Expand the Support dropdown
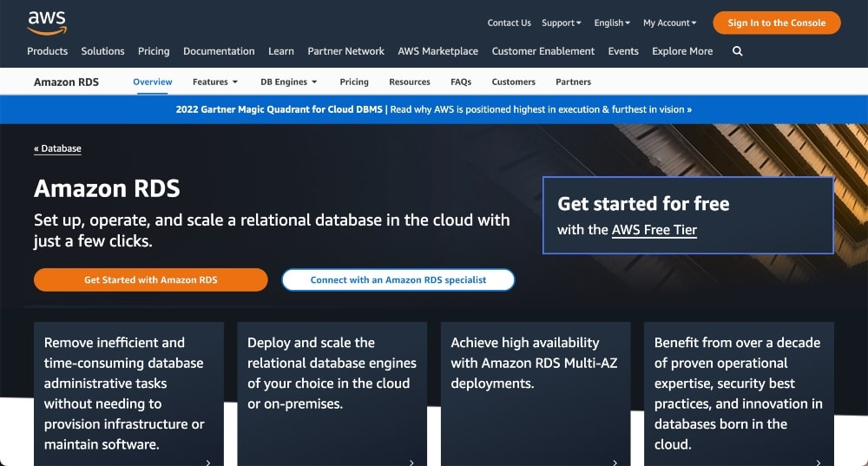Screen dimensions: 868x466 click(562, 23)
